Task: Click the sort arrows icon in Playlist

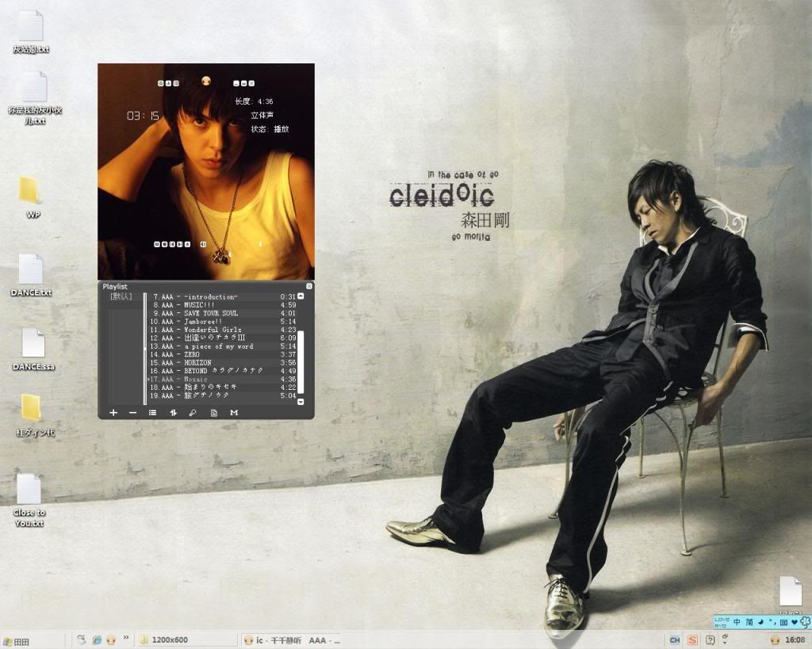Action: [x=173, y=413]
